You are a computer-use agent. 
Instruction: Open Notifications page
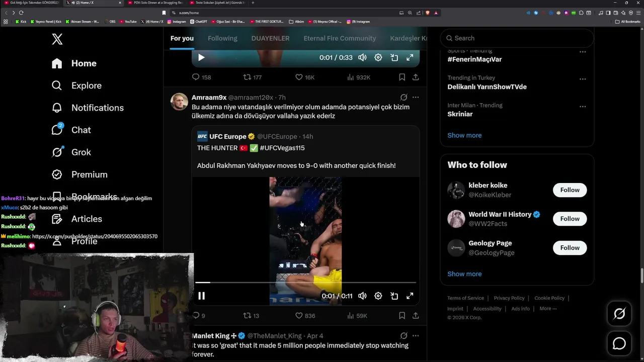[88, 108]
